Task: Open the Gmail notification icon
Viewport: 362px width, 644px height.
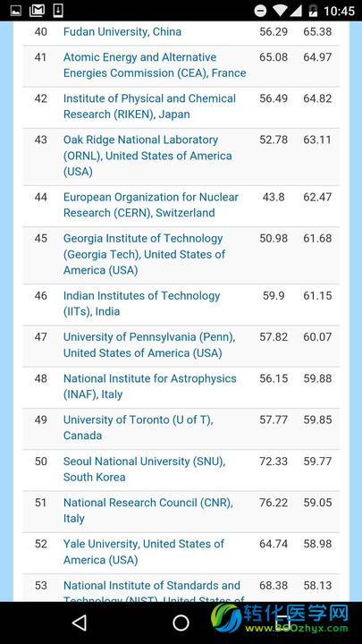Action: [37, 11]
